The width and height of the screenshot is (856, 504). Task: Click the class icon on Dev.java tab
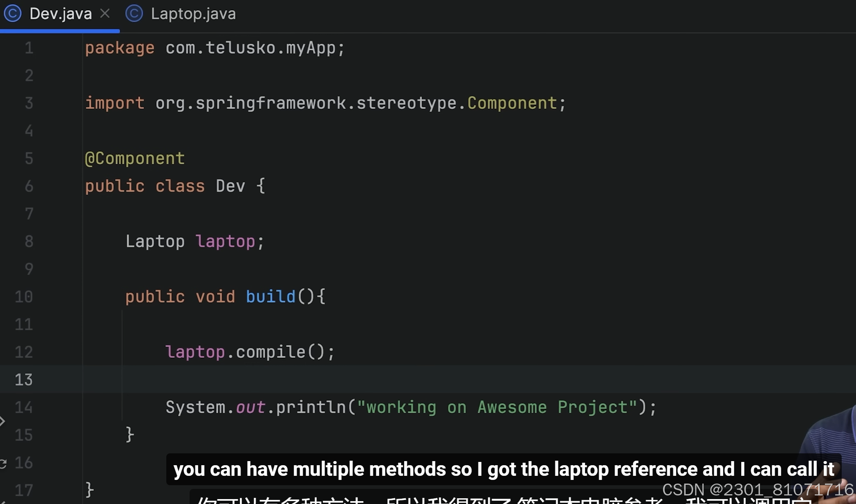(13, 13)
